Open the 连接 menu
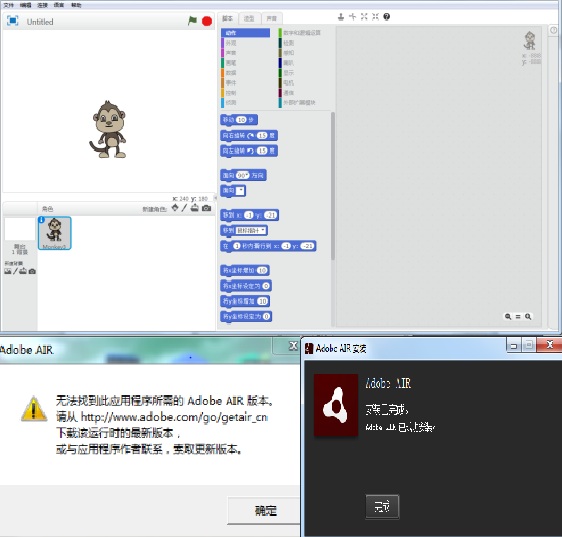562x537 pixels. tap(42, 5)
